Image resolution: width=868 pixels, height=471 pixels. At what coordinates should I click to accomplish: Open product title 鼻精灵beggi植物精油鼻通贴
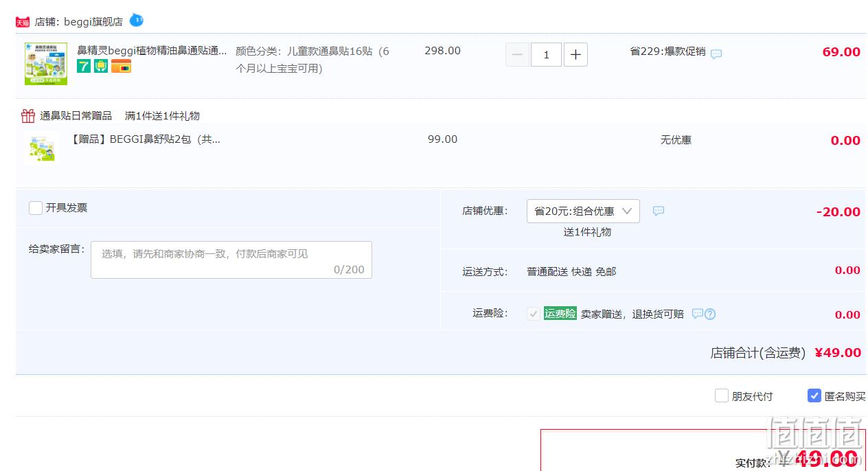[152, 51]
